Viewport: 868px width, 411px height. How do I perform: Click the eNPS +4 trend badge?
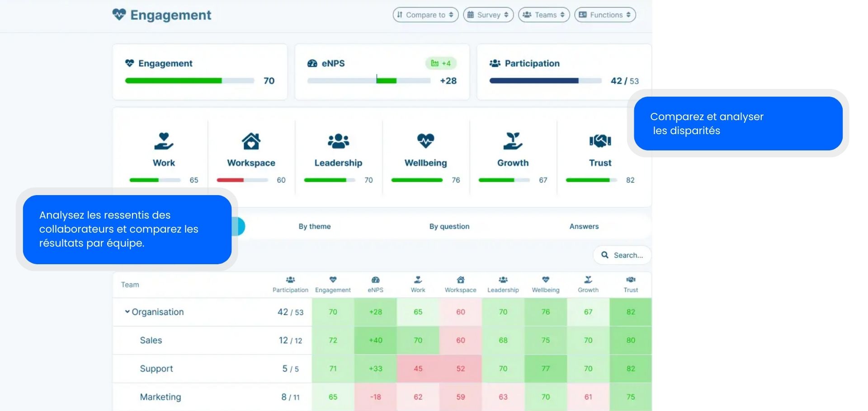tap(441, 63)
